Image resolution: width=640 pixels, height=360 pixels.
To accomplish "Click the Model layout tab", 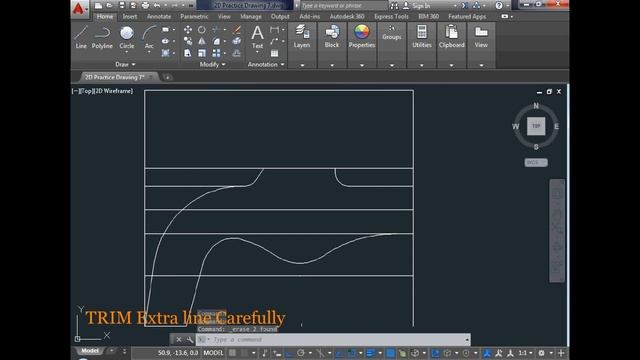I will click(x=90, y=351).
